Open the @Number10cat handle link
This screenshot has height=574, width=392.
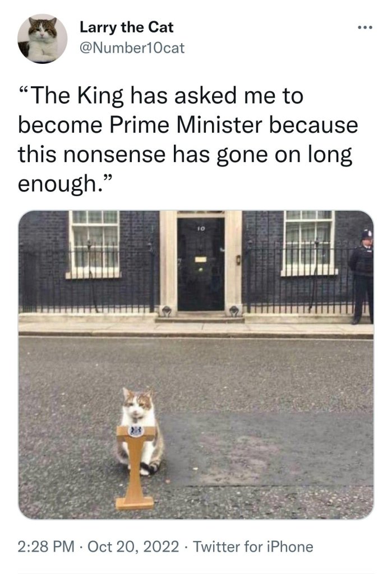(x=132, y=48)
